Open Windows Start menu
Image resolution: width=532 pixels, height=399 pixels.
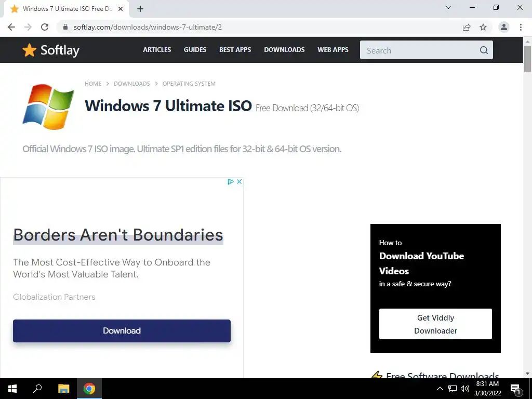12,389
